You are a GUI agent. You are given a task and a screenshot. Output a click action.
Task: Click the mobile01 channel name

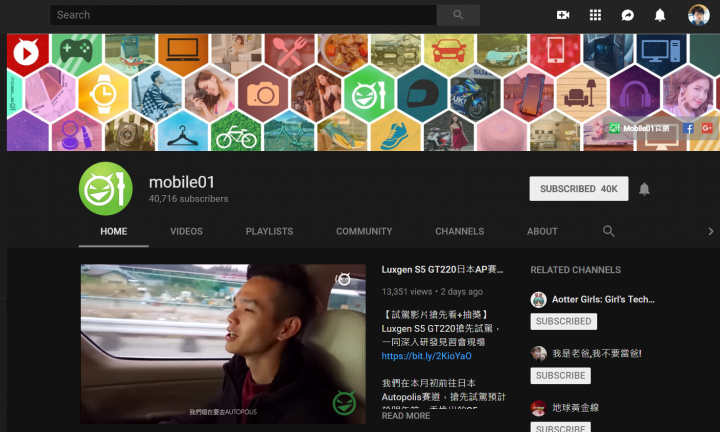click(181, 182)
